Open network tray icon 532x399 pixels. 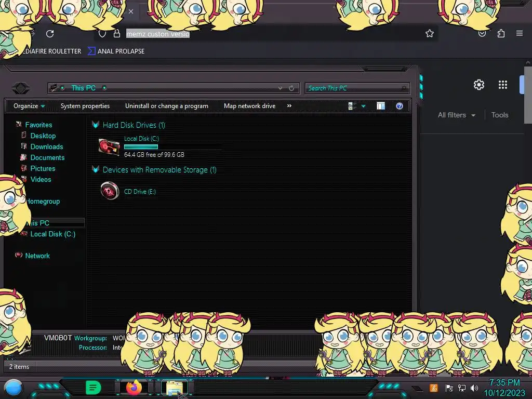tap(462, 388)
